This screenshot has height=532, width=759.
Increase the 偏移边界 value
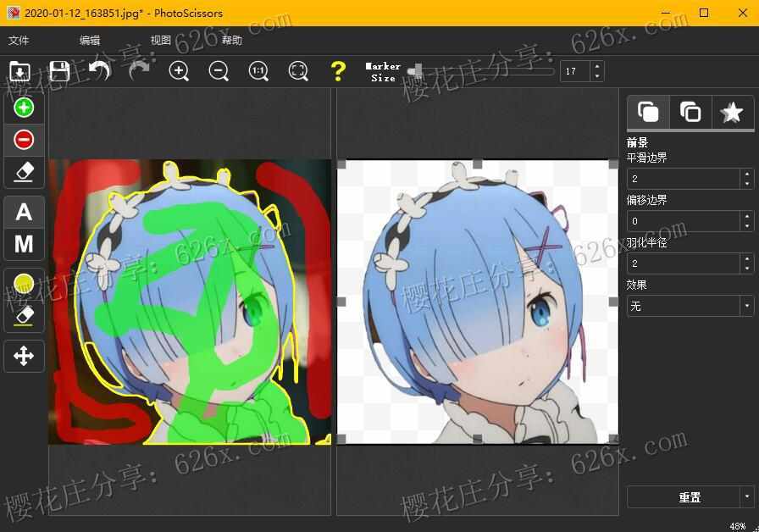pyautogui.click(x=747, y=216)
